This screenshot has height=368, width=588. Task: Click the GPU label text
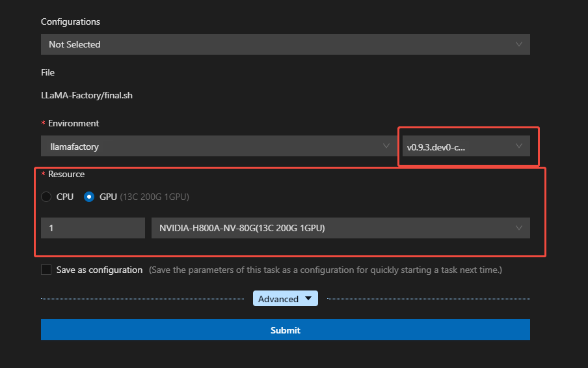tap(108, 197)
